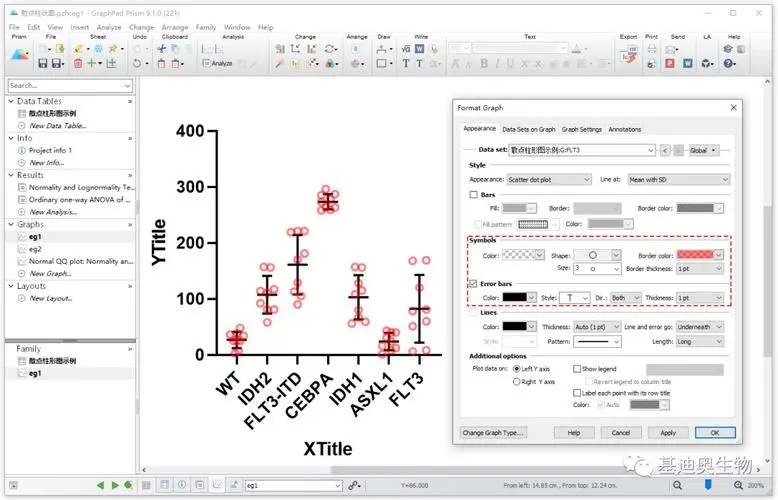Click the green previous sheet arrow
Viewport: 778px width, 500px height.
(101, 485)
